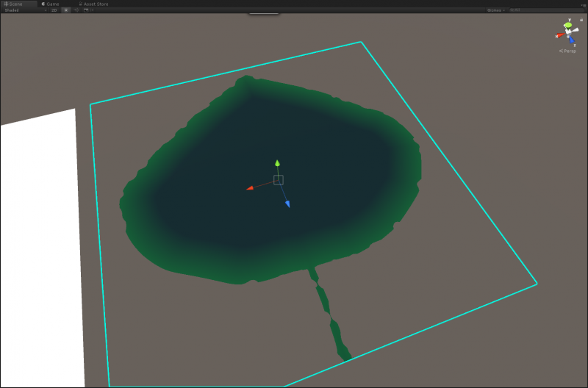Viewport: 588px width, 388px height.
Task: Expand the scene effects dropdown arrow
Action: click(91, 10)
